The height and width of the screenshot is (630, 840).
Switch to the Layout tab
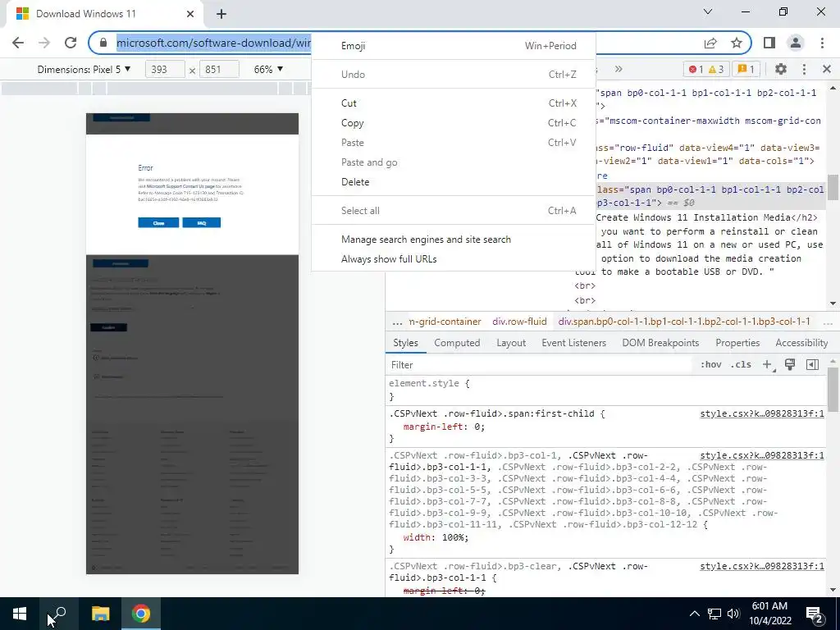[x=511, y=343]
